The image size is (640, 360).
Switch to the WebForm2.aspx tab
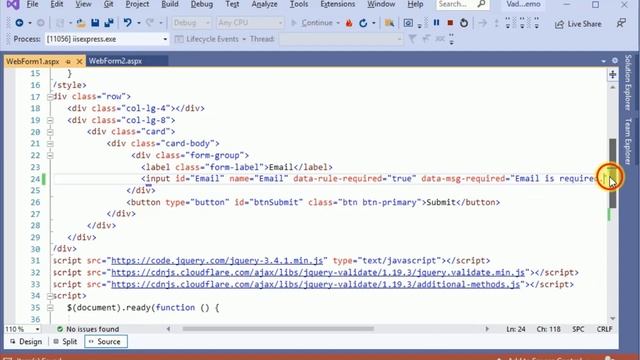[116, 61]
